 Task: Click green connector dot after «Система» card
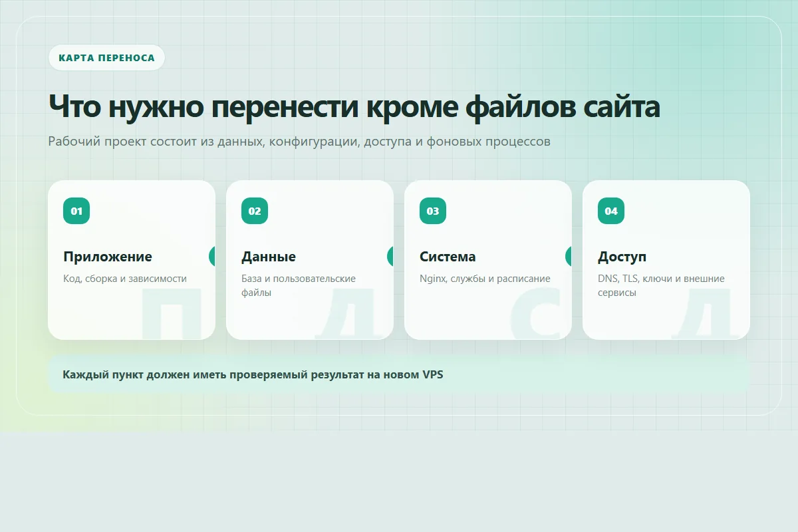(x=569, y=256)
